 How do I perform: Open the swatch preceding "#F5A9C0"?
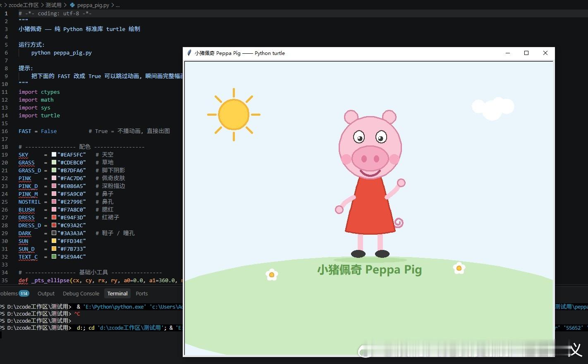54,194
